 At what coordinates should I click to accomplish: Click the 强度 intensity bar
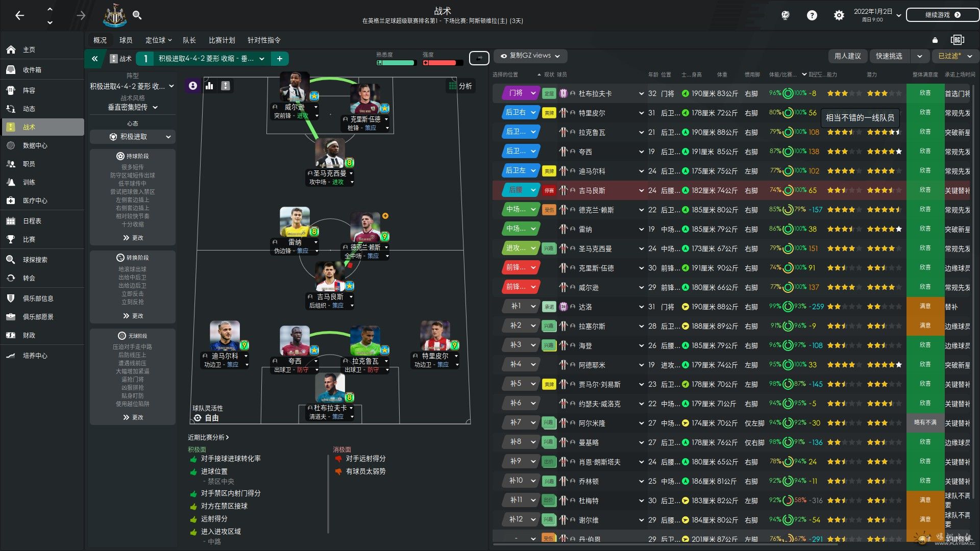point(443,63)
